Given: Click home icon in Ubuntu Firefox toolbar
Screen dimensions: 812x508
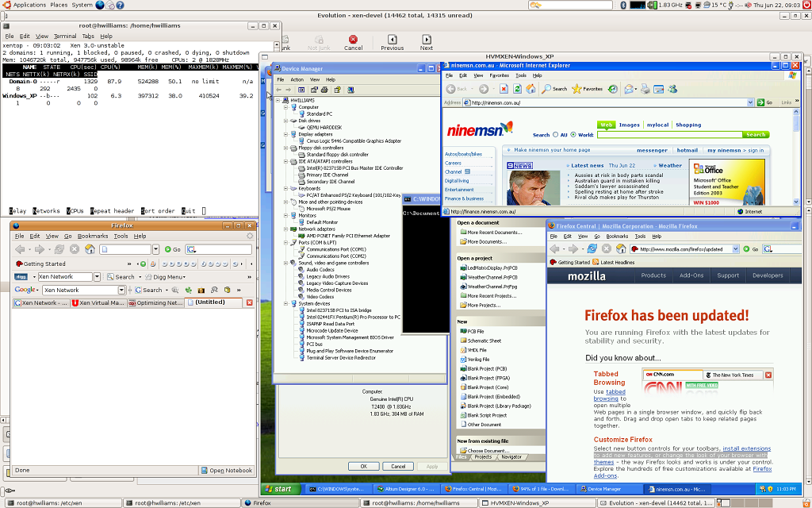Looking at the screenshot, I should point(90,249).
